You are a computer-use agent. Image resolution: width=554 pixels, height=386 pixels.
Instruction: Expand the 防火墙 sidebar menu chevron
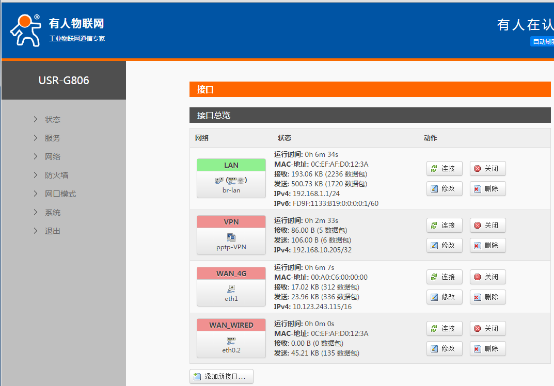click(x=35, y=175)
